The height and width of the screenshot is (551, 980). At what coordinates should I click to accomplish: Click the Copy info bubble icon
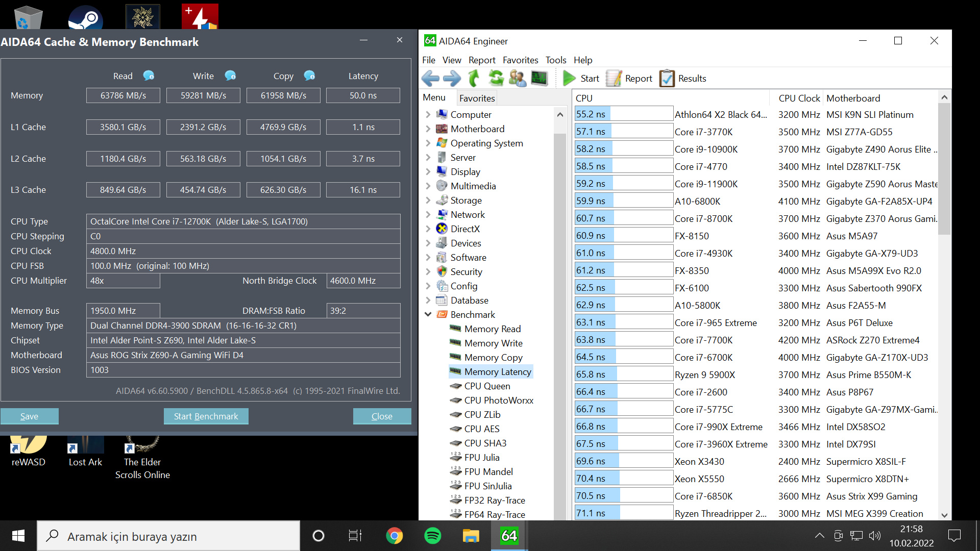pos(309,76)
